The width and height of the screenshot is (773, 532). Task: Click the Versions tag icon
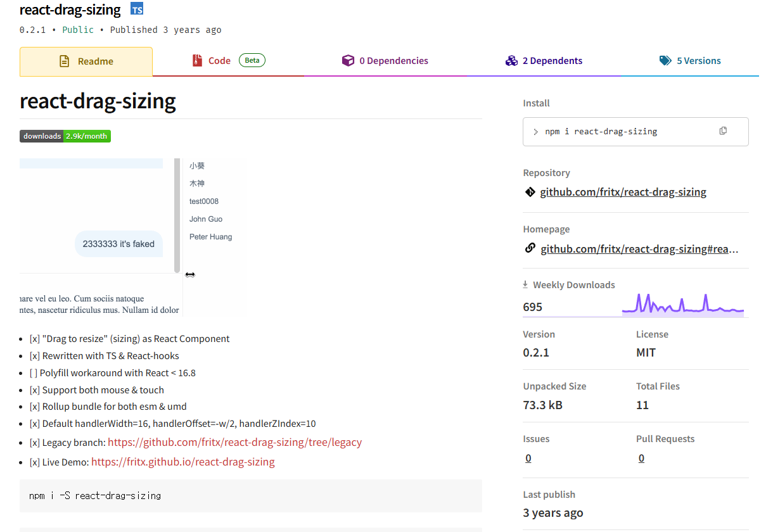pos(665,61)
